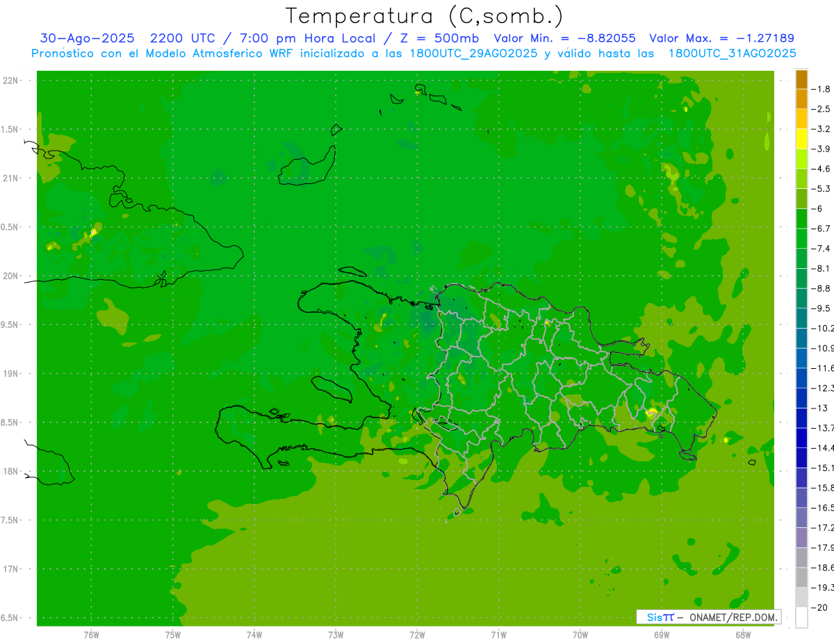Click the longitude label "72W"
Screen dimensions: 834x644
pyautogui.click(x=417, y=635)
